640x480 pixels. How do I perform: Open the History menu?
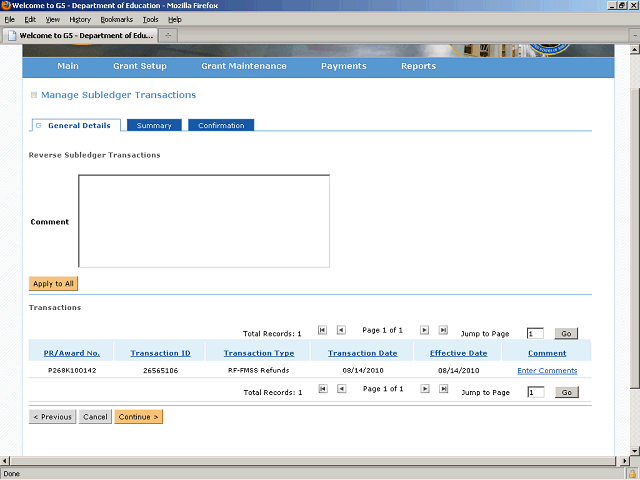[80, 20]
